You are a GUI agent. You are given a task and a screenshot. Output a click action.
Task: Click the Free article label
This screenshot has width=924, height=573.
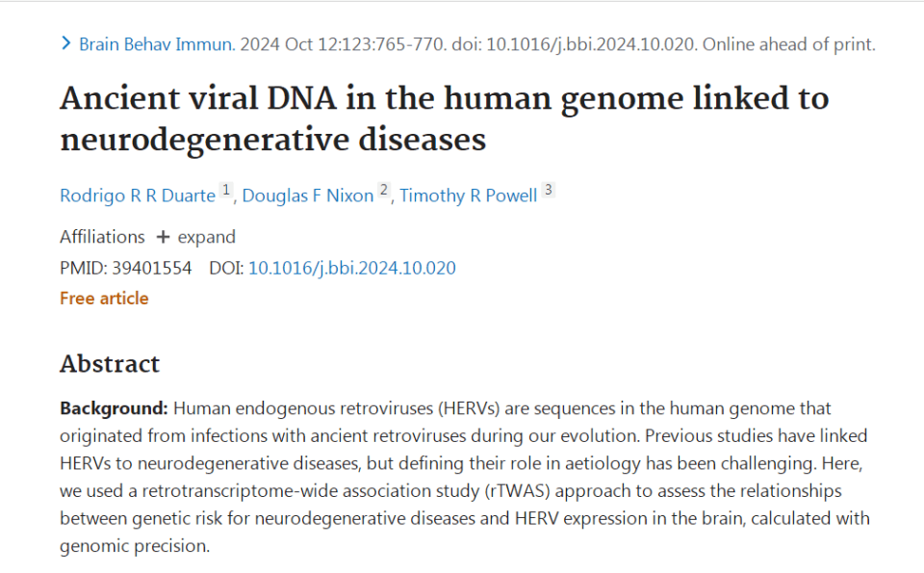tap(104, 299)
